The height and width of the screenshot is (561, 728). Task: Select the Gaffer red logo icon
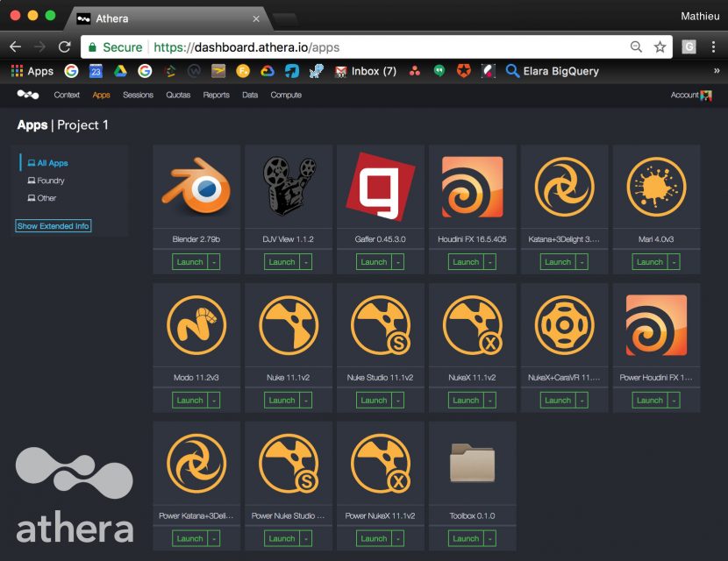pos(381,188)
